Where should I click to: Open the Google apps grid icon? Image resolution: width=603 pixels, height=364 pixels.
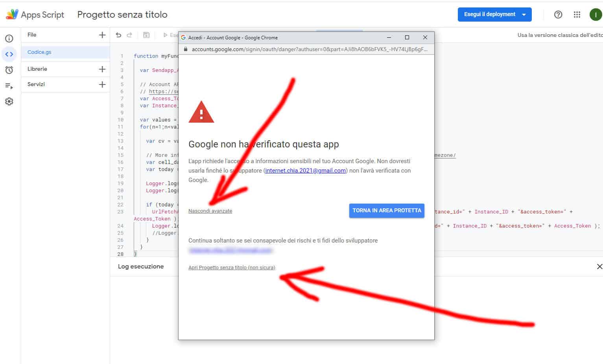[577, 15]
